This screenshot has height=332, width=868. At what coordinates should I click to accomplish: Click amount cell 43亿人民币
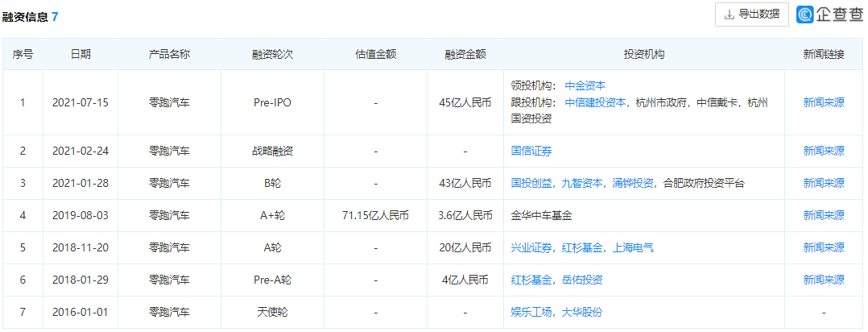coord(465,183)
